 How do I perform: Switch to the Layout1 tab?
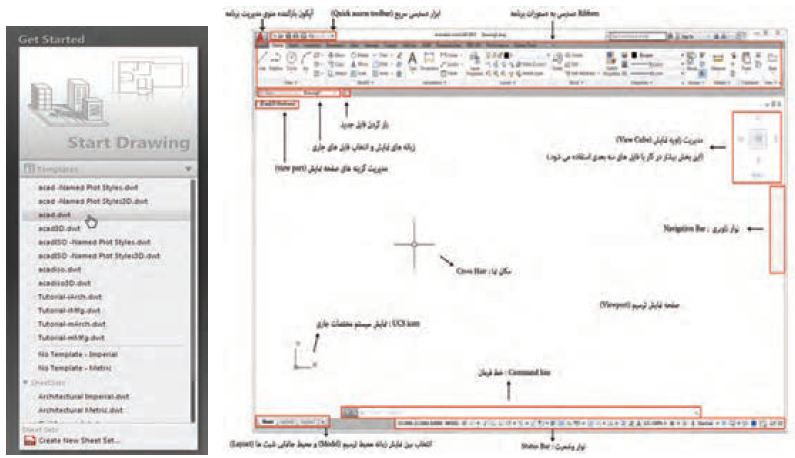(x=286, y=422)
